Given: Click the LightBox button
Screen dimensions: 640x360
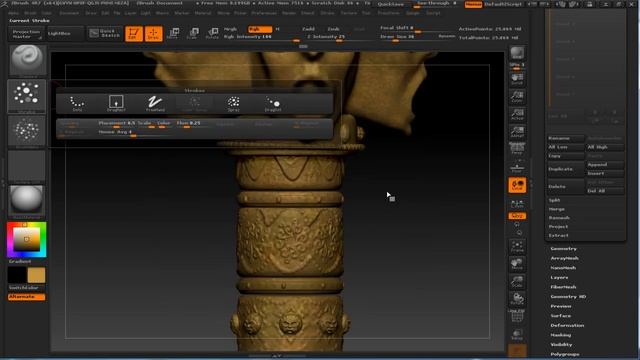Looking at the screenshot, I should (x=65, y=33).
